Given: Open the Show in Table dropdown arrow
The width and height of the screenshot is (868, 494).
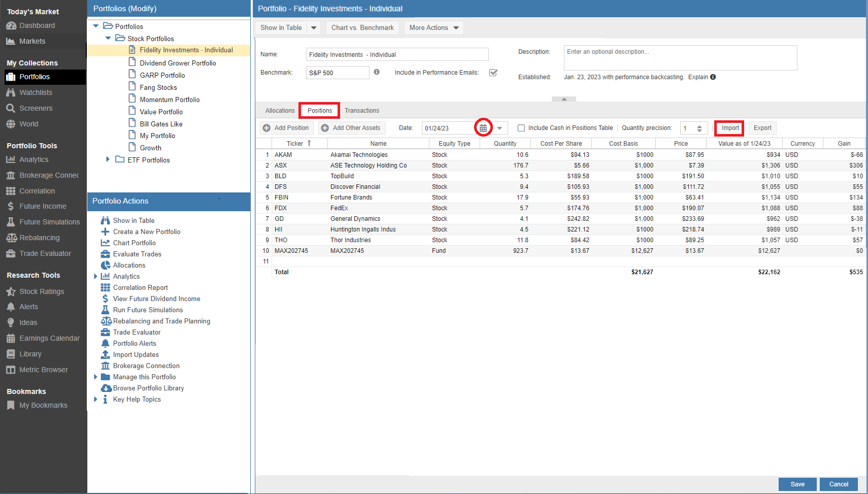Looking at the screenshot, I should pos(314,28).
